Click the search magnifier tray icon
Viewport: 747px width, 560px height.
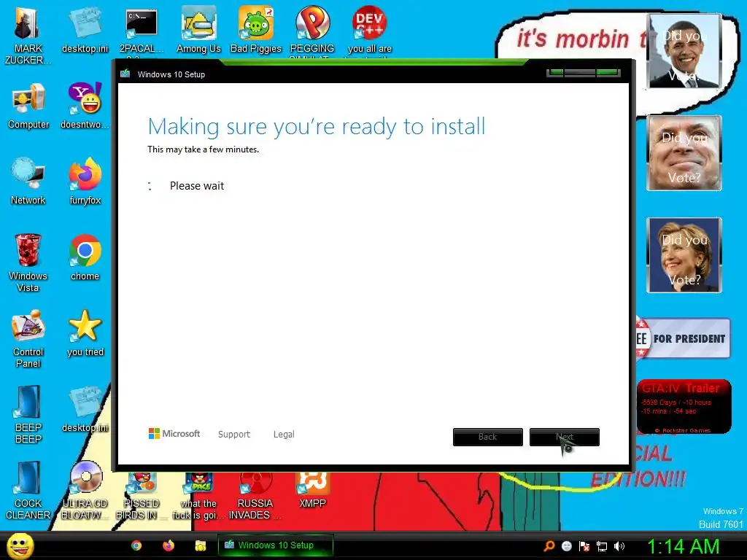click(549, 545)
